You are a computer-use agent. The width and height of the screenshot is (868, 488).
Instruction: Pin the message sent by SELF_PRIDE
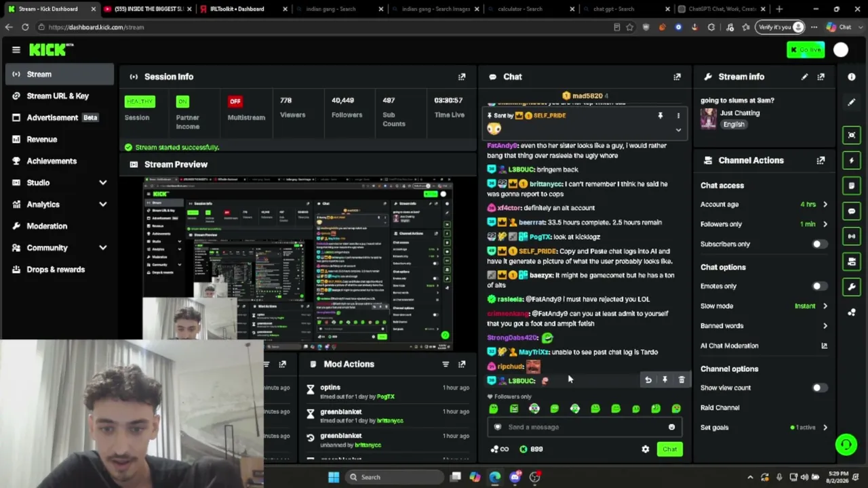point(660,116)
